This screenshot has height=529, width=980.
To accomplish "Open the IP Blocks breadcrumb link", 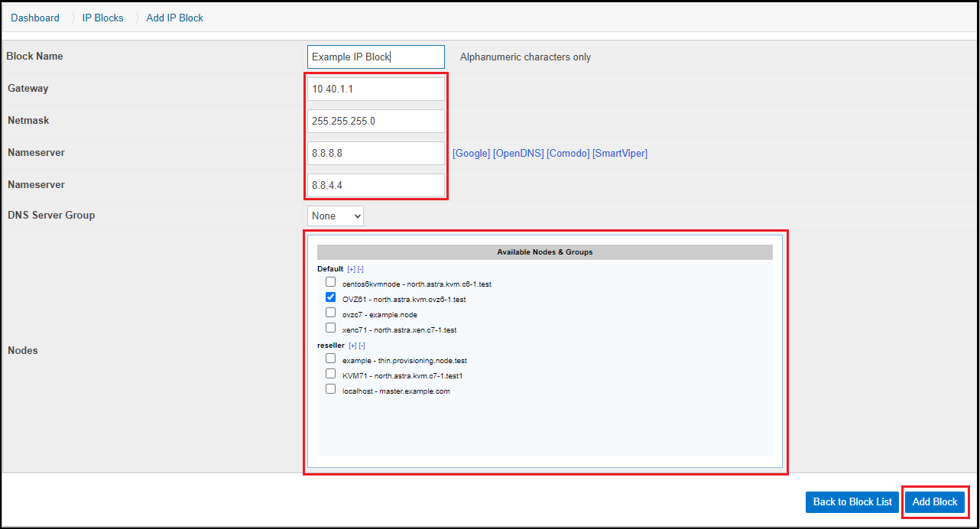I will 102,18.
